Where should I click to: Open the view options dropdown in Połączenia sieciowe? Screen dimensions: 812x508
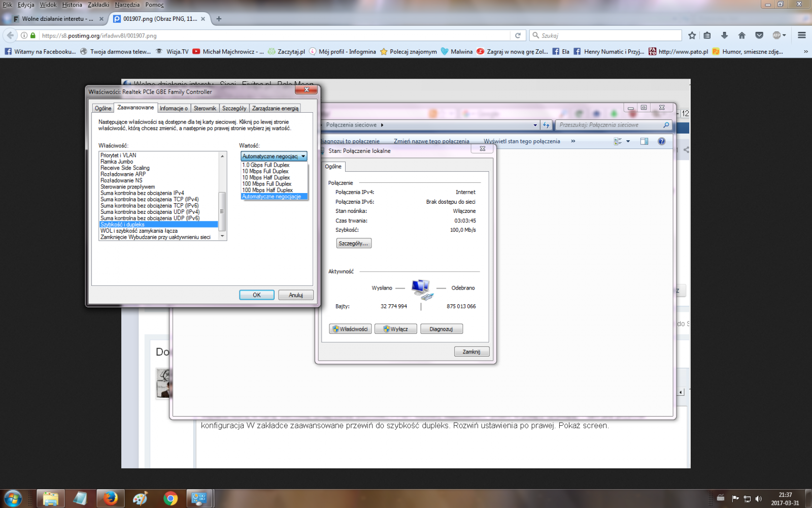click(628, 141)
